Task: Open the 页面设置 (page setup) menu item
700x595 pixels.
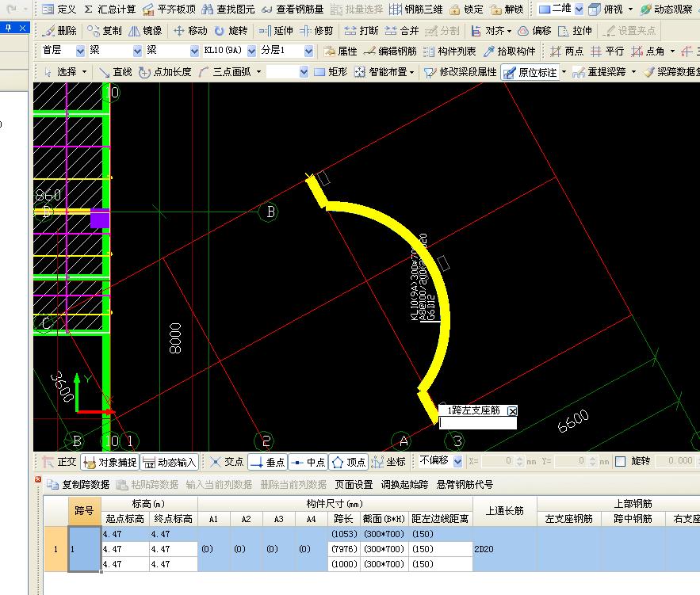Action: tap(353, 485)
